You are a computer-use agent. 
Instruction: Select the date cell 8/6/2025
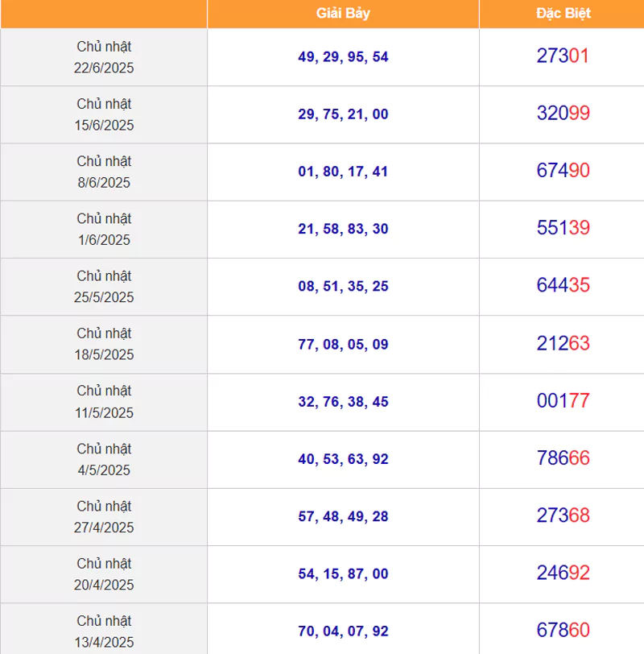coord(104,172)
